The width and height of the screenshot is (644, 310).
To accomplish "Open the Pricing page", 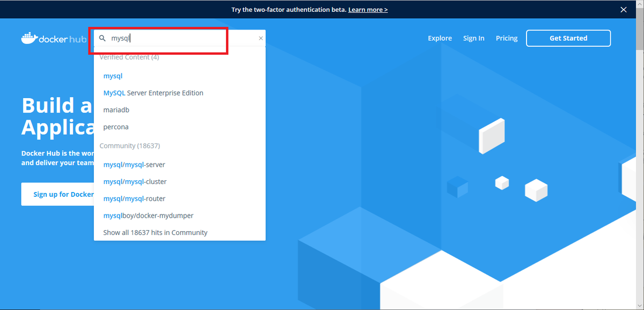I will click(507, 38).
